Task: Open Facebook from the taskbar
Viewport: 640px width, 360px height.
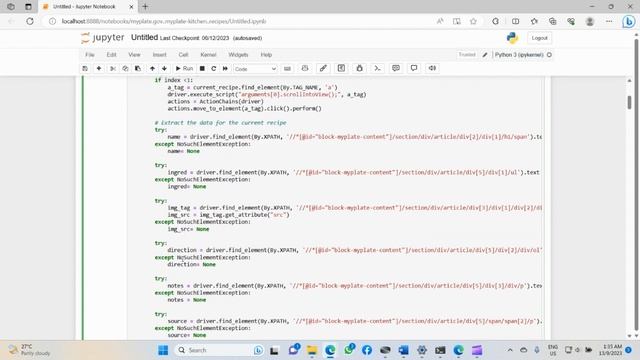Action: [367, 350]
